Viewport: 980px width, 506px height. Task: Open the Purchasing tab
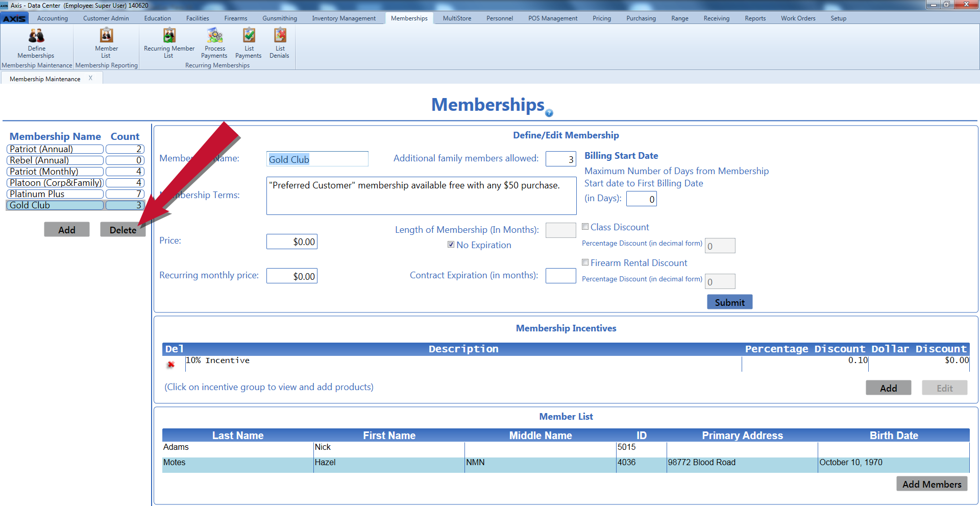(641, 18)
